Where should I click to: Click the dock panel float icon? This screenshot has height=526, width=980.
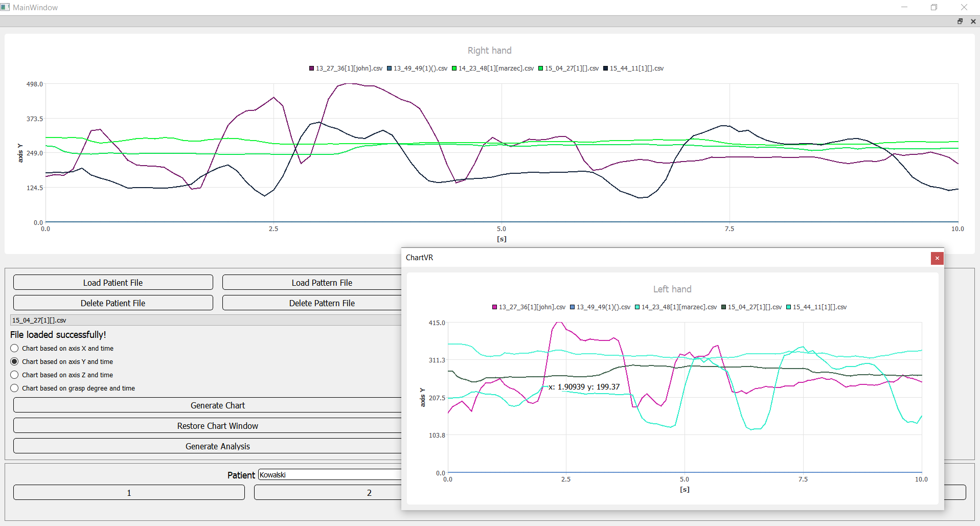[960, 21]
